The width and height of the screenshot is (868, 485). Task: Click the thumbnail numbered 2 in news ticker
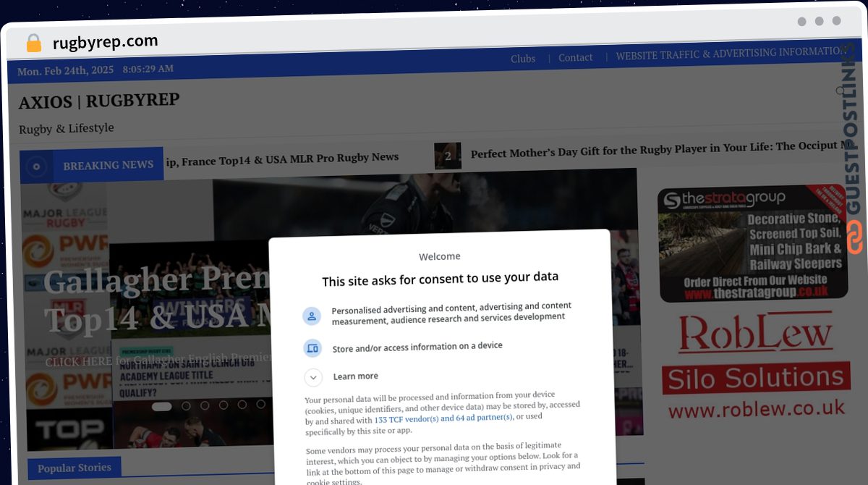tap(448, 156)
